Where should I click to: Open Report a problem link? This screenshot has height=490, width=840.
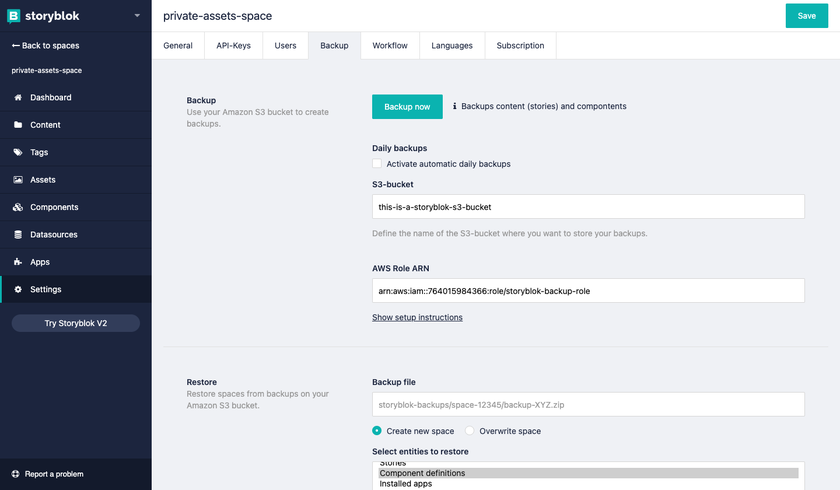coord(54,474)
